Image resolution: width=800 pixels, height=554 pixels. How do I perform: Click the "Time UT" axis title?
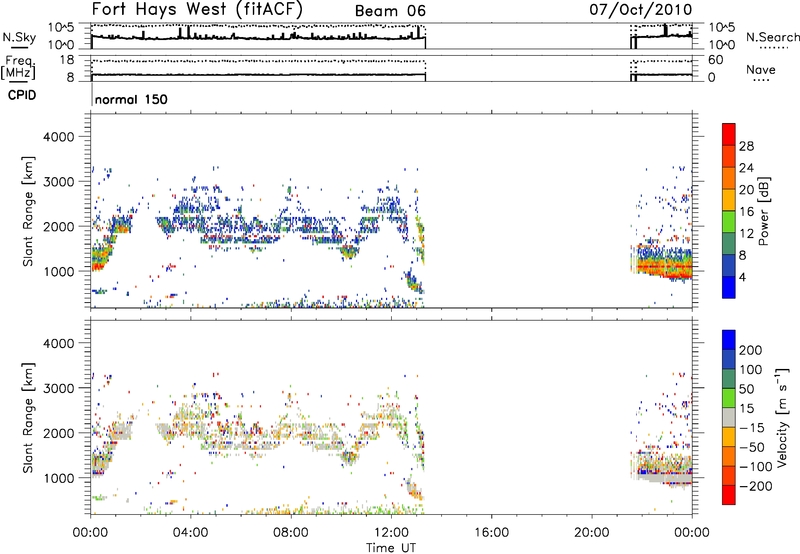(x=391, y=547)
